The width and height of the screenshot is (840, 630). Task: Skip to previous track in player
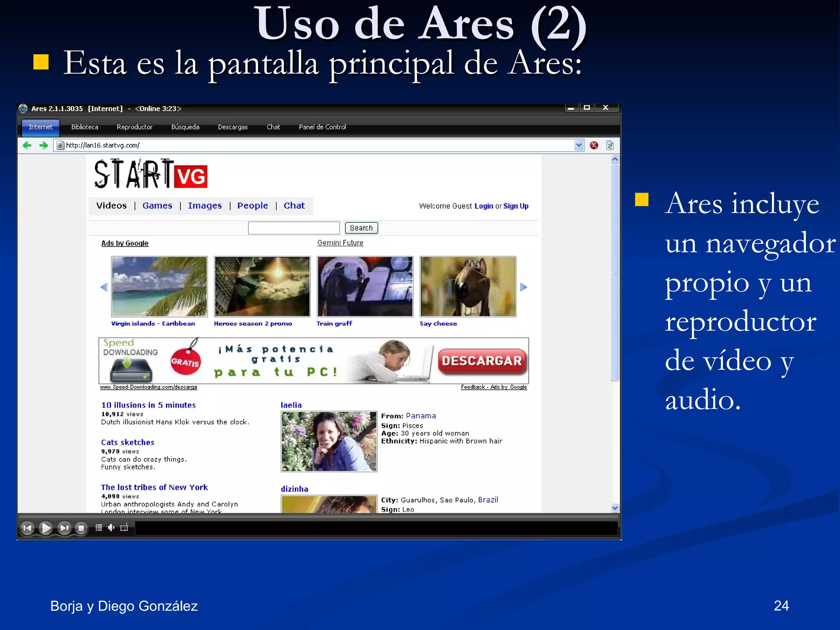(27, 528)
